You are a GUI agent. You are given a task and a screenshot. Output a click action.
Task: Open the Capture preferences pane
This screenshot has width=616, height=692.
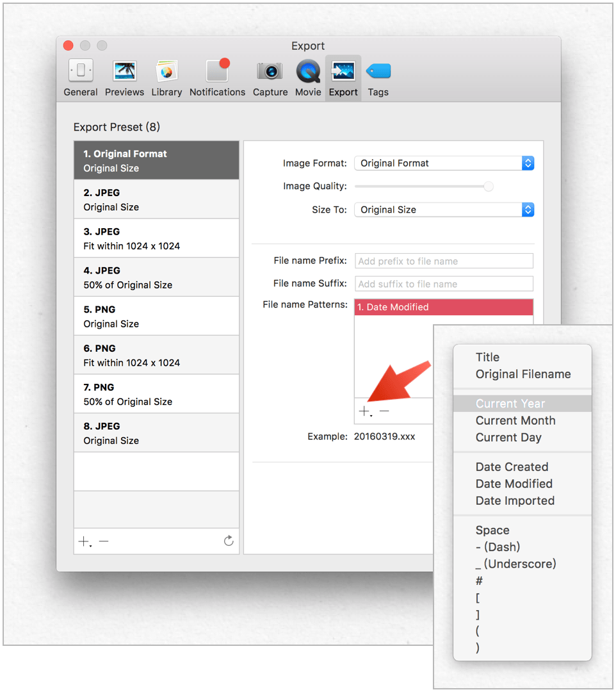coord(270,78)
